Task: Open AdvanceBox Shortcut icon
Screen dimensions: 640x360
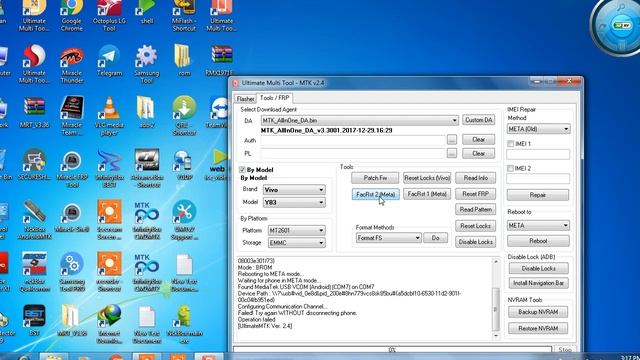Action: pyautogui.click(x=147, y=169)
